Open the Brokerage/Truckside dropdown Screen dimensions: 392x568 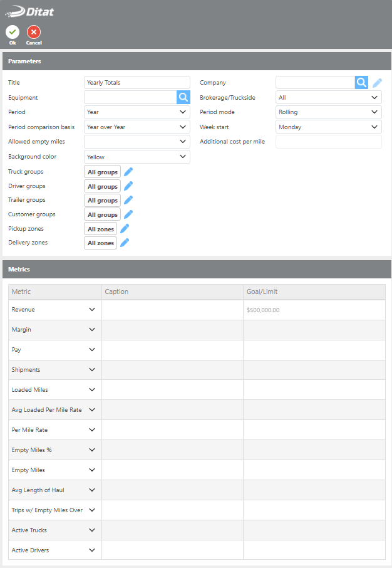[x=328, y=98]
